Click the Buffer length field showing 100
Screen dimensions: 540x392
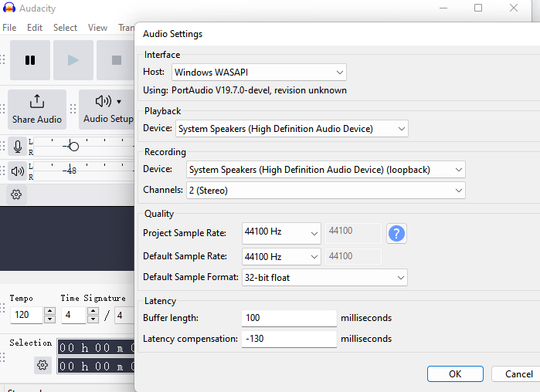tap(289, 318)
